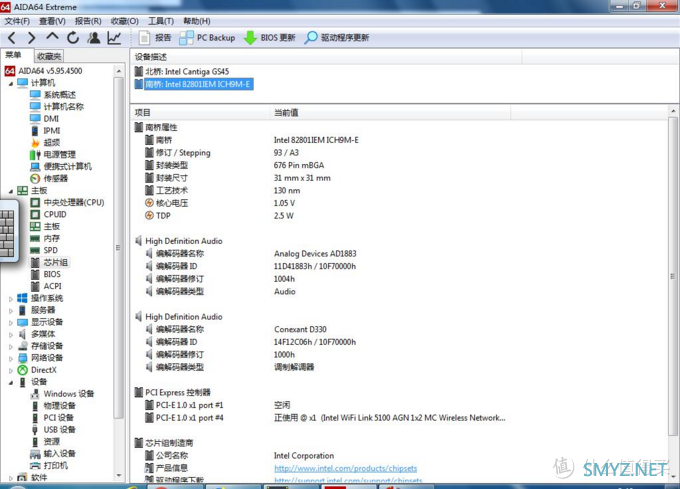Open 驱动程序更新 driver update
The width and height of the screenshot is (680, 489).
point(337,38)
